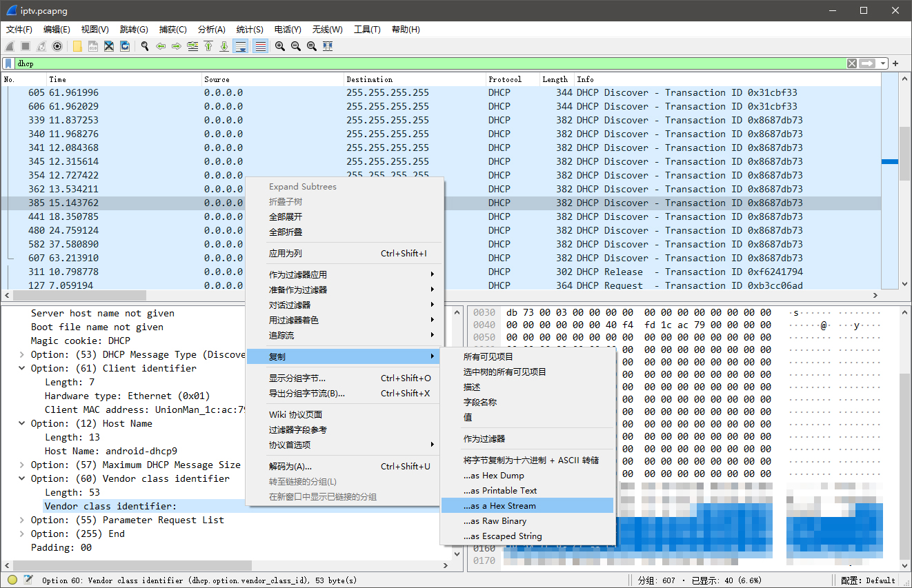Click the find packet magnifier icon
912x588 pixels.
coord(145,46)
